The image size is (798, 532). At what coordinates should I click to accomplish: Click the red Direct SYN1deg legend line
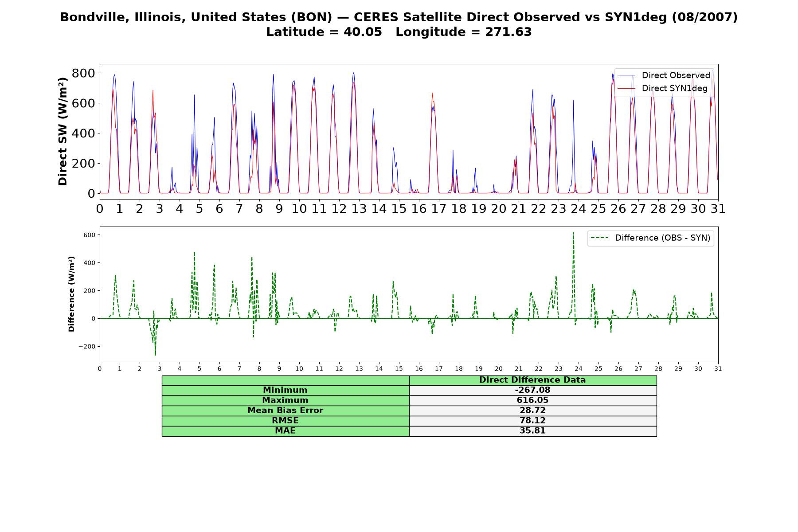(626, 88)
